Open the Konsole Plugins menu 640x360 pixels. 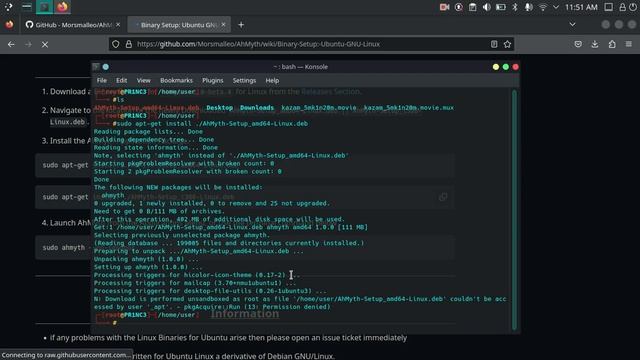213,80
